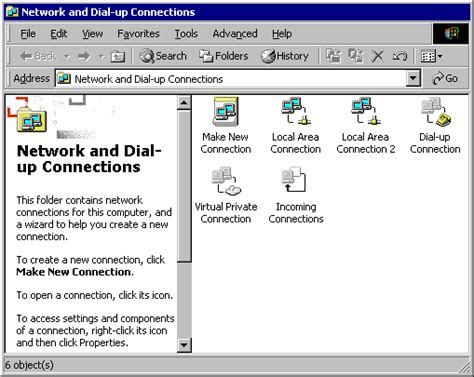Image resolution: width=474 pixels, height=377 pixels.
Task: Click the title bar system menu icon
Action: click(x=12, y=12)
